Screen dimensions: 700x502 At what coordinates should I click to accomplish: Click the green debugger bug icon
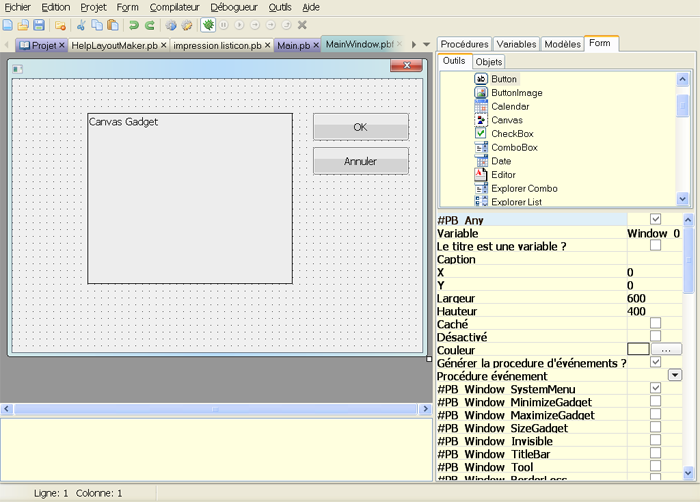pyautogui.click(x=208, y=25)
